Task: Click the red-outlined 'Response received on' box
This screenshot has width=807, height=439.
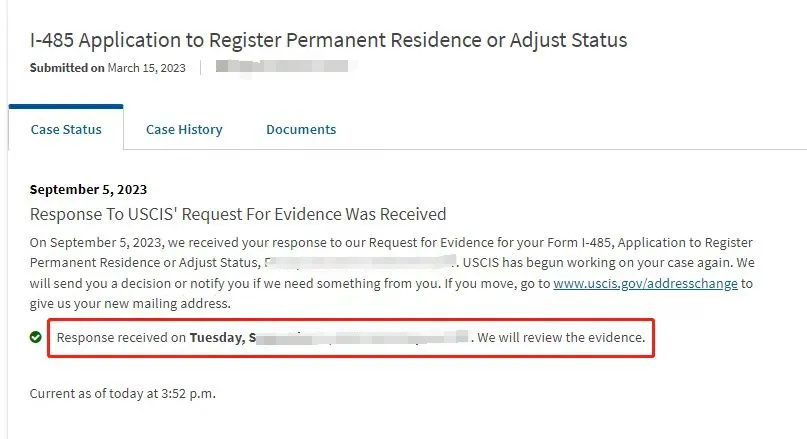Action: tap(351, 338)
